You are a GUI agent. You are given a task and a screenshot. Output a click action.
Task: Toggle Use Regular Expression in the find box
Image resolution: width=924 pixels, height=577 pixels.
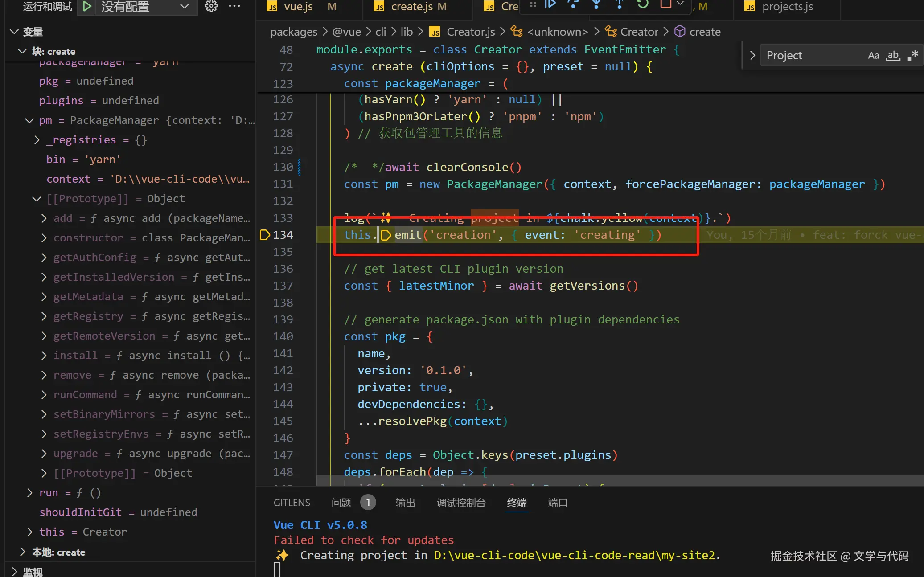coord(912,56)
